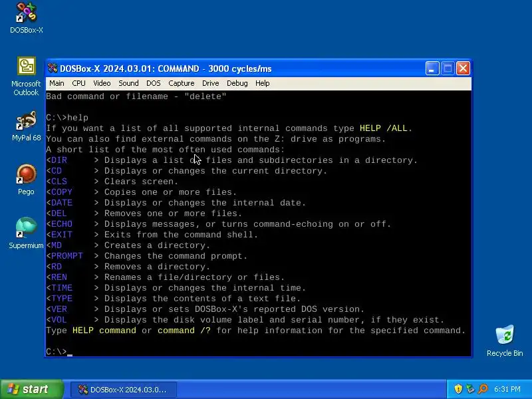Click the yellow 'command /?' text

click(184, 331)
